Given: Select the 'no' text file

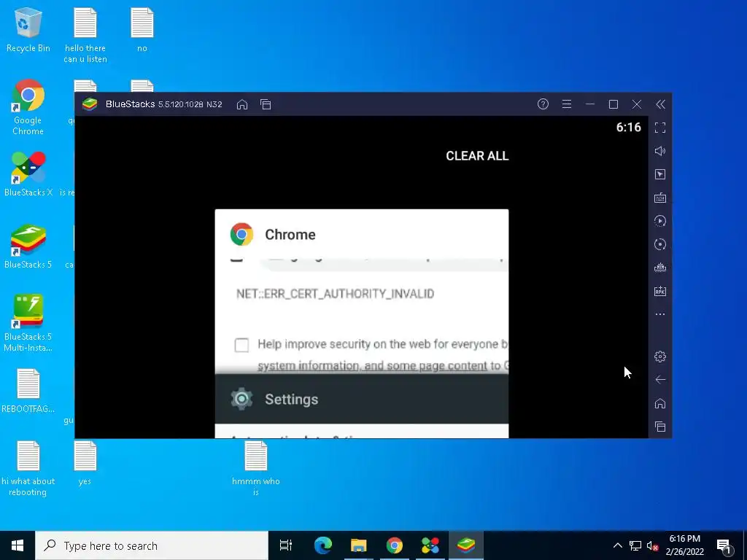Looking at the screenshot, I should (x=142, y=29).
